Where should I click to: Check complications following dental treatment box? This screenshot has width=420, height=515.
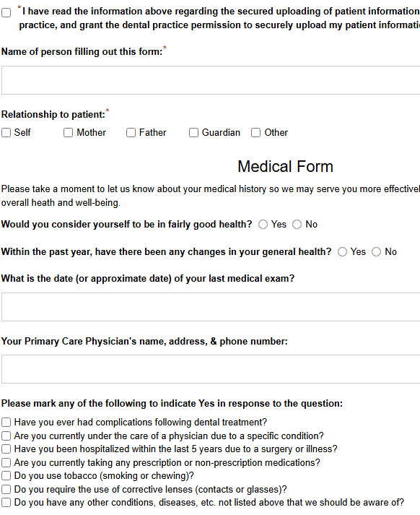6,423
